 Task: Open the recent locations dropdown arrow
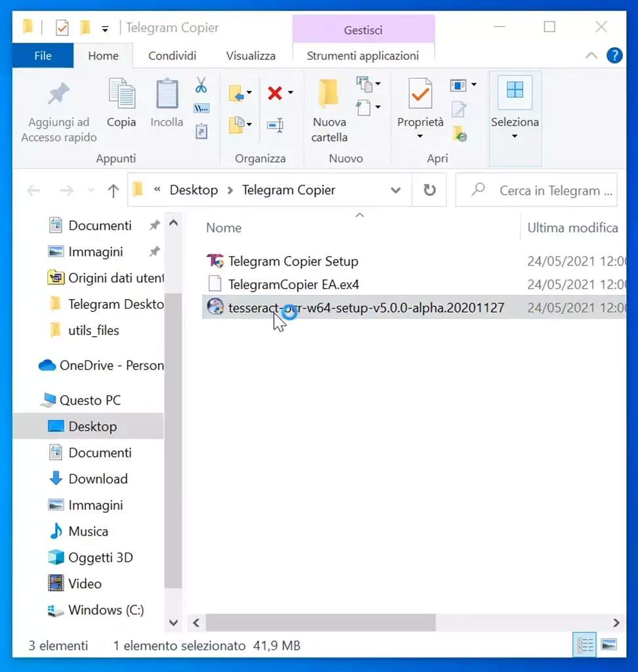91,190
